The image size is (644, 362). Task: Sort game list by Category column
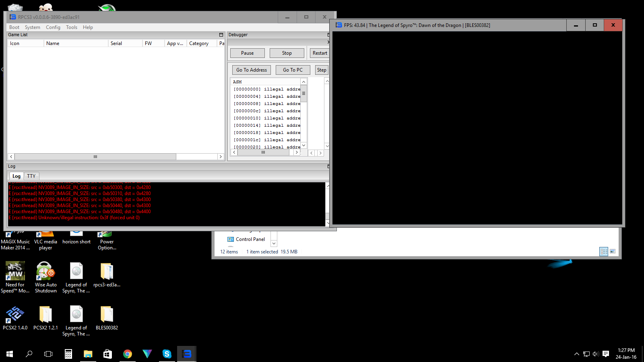click(x=202, y=43)
